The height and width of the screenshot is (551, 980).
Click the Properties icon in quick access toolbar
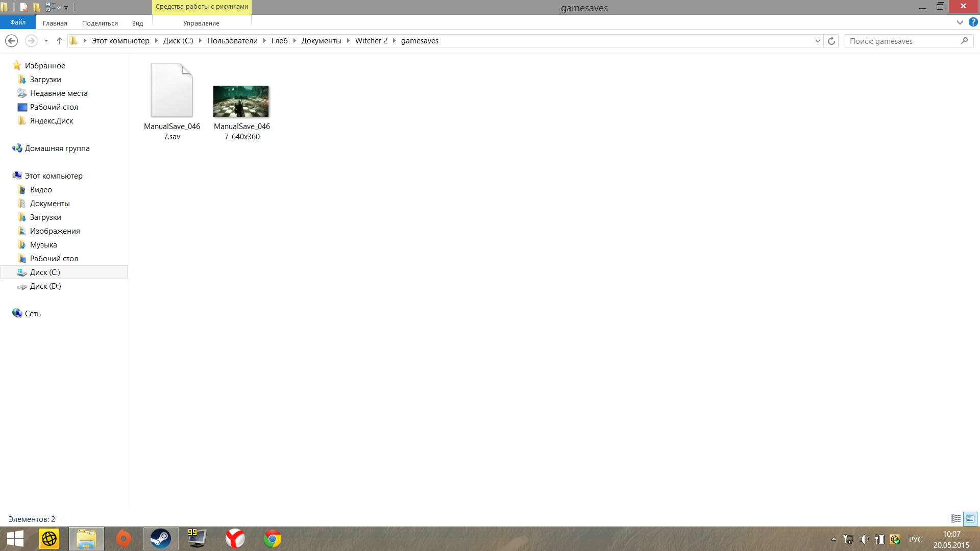pyautogui.click(x=23, y=7)
